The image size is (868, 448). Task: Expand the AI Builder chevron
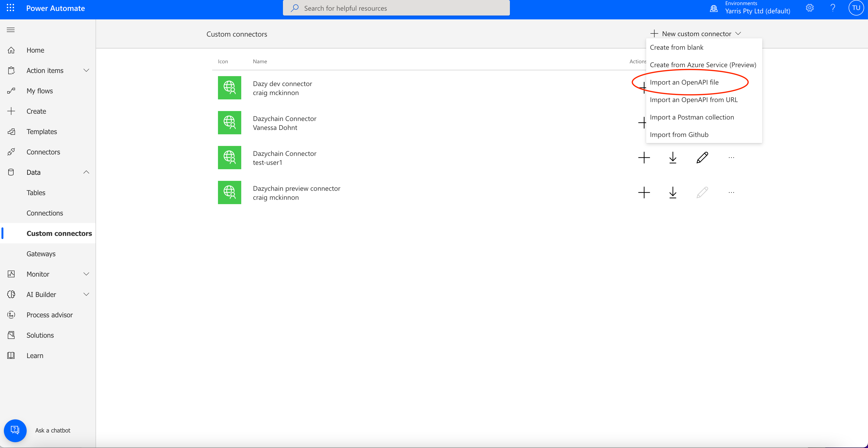point(86,294)
